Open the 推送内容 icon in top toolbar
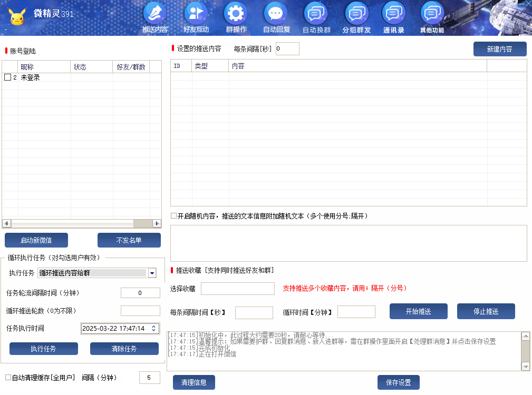Viewport: 532px width, 395px height. tap(155, 14)
